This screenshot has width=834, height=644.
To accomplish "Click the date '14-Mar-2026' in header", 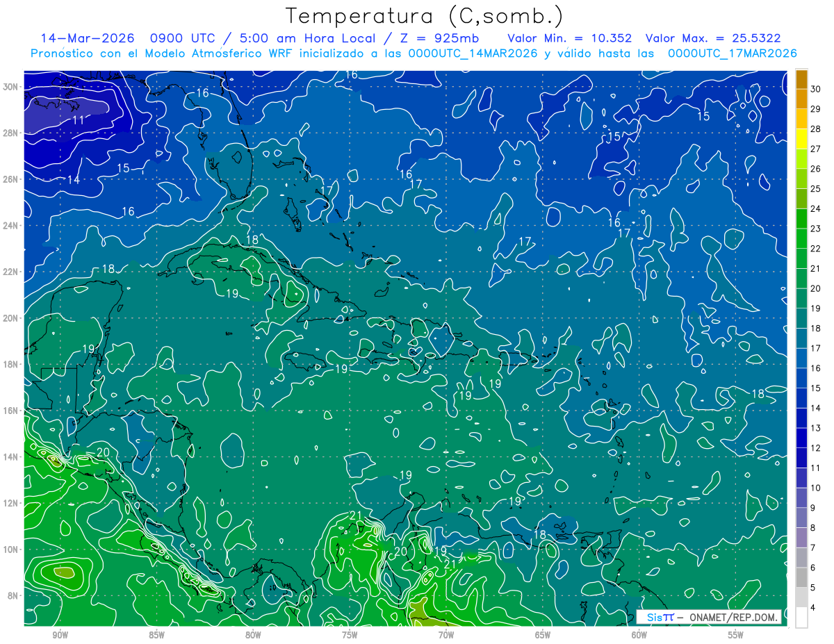I will click(89, 38).
